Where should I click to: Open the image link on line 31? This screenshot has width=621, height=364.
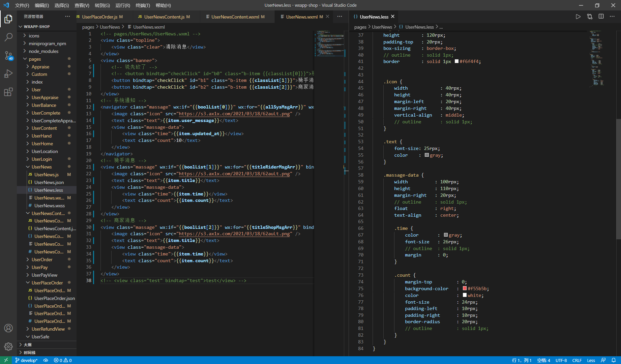point(234,234)
